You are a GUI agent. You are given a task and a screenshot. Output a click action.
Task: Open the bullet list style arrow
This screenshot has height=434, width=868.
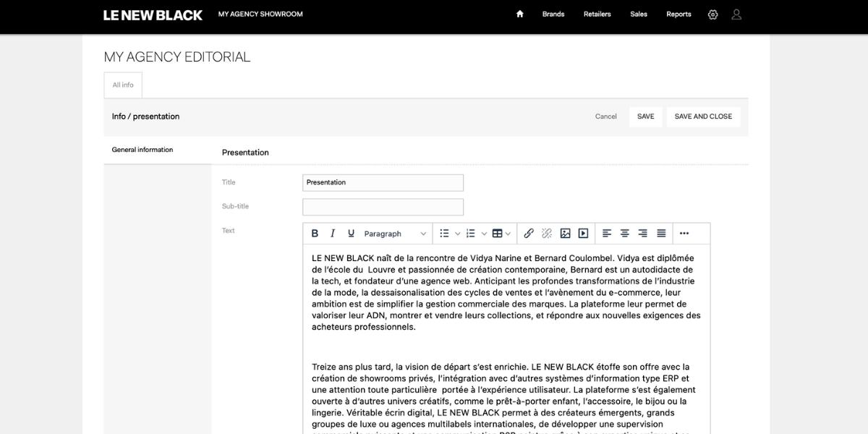point(458,234)
